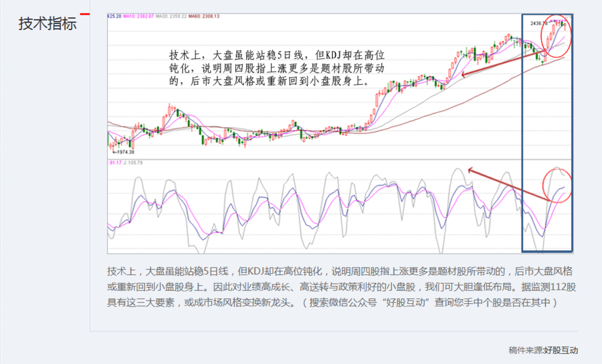The width and height of the screenshot is (602, 364).
Task: Click the MA30: 2359.22 legend label
Action: 171,15
